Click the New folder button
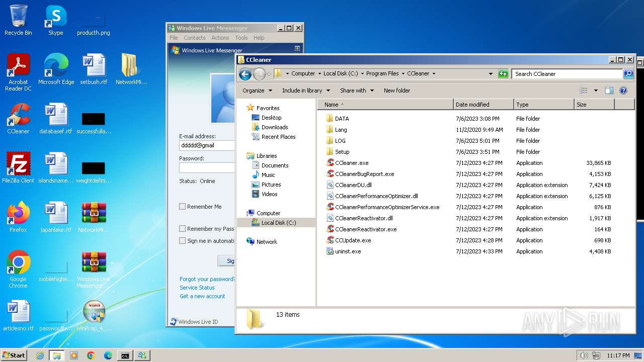 [397, 90]
